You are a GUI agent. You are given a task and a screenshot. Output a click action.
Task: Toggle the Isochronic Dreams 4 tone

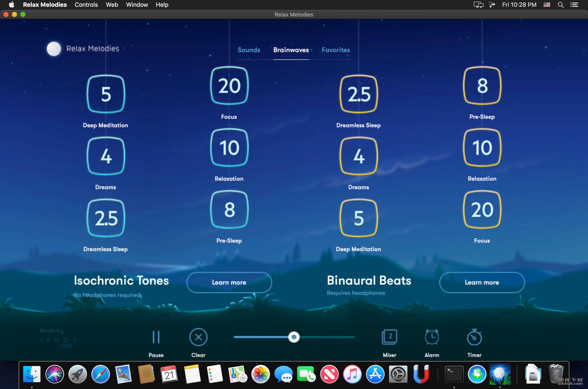(x=106, y=156)
